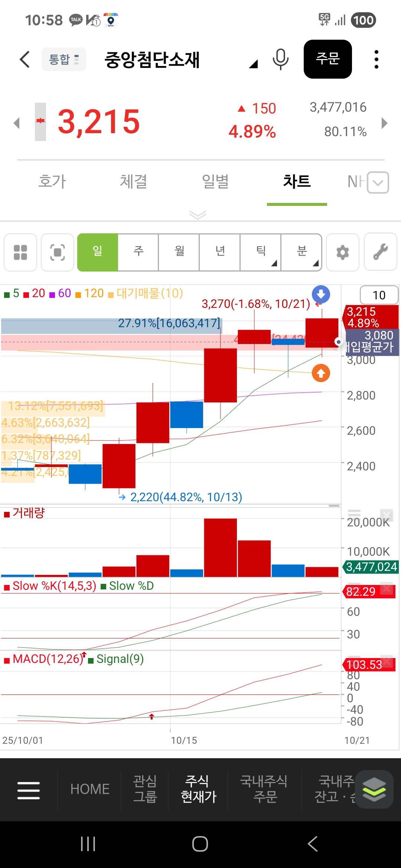This screenshot has width=401, height=868.
Task: Open the wrench chart tools icon
Action: tap(381, 252)
